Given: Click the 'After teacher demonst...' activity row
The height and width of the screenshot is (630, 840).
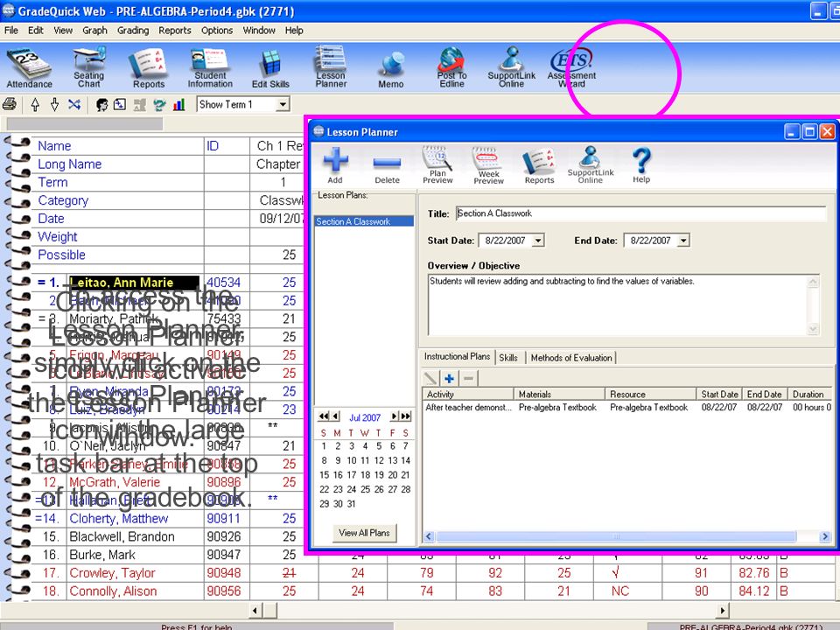Looking at the screenshot, I should [626, 407].
